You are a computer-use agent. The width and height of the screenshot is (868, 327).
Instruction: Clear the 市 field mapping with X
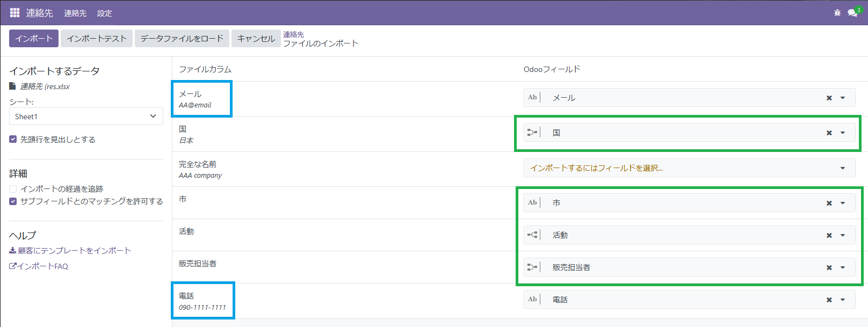pos(829,203)
